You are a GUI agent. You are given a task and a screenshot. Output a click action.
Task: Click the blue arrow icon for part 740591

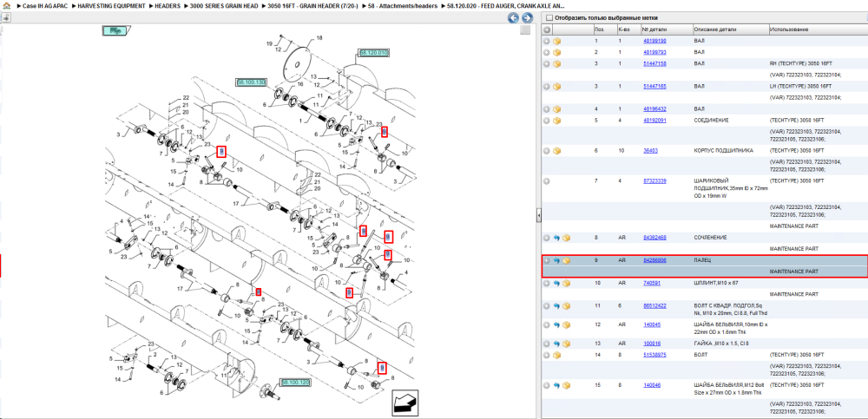pos(556,283)
